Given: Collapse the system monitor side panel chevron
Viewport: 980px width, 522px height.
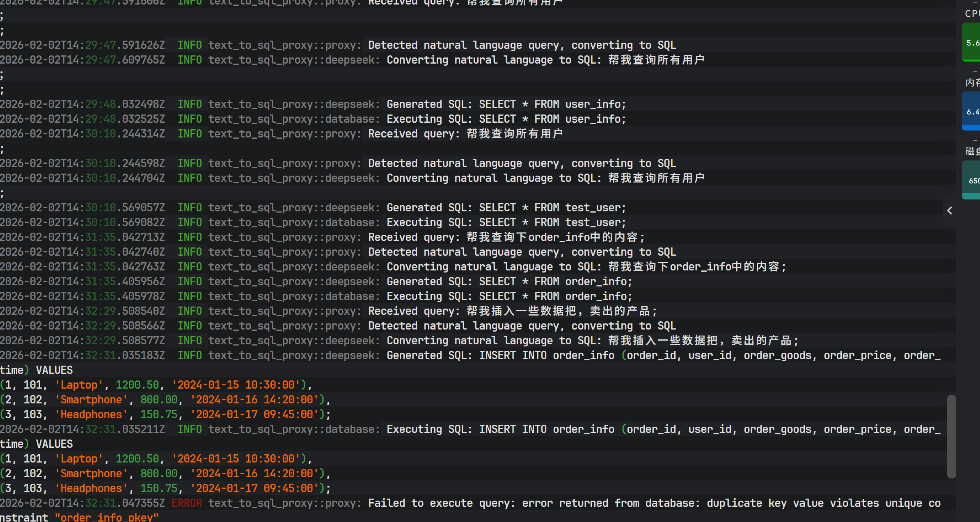Looking at the screenshot, I should coord(950,211).
